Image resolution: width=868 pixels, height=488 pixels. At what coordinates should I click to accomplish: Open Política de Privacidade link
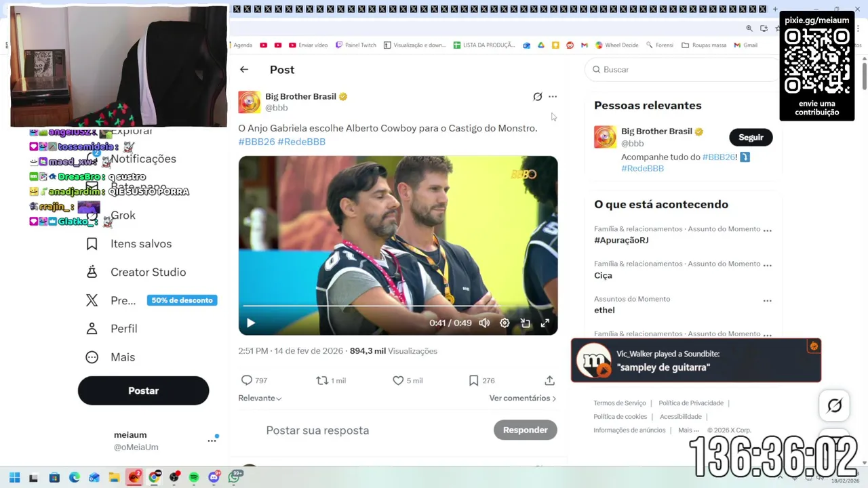pos(691,403)
